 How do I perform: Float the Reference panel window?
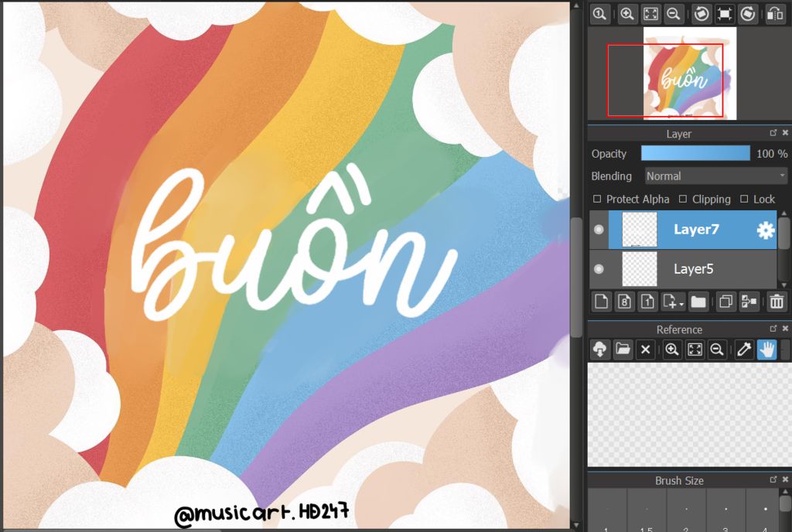coord(773,329)
